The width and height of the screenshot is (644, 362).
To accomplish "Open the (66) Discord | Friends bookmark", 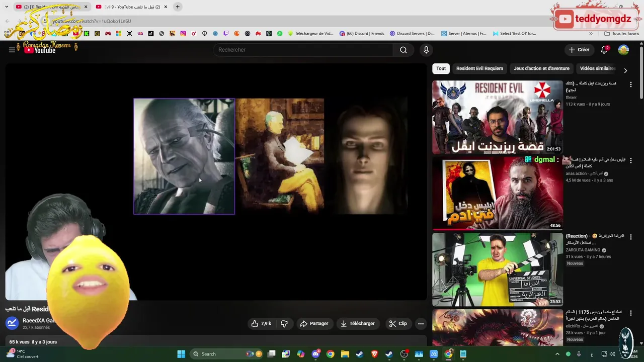I will click(362, 34).
